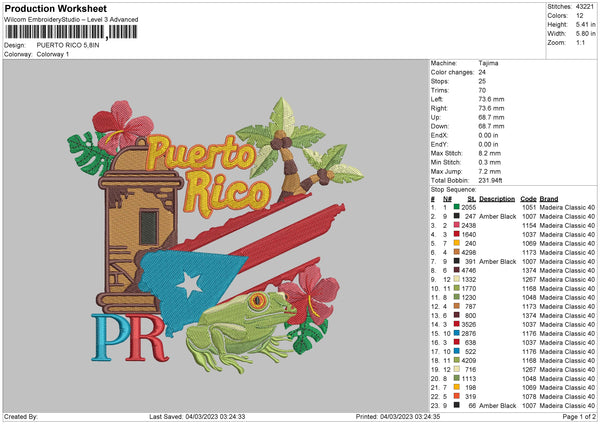Viewport: 600px width, 424px height.
Task: Click the 'Left:' value '73.6 mm'
Action: click(x=491, y=99)
